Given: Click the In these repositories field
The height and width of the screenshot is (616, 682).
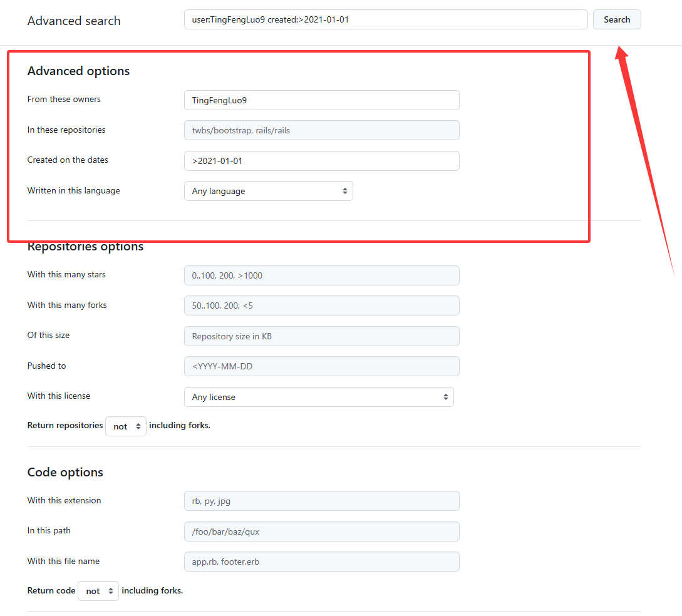Looking at the screenshot, I should [321, 130].
